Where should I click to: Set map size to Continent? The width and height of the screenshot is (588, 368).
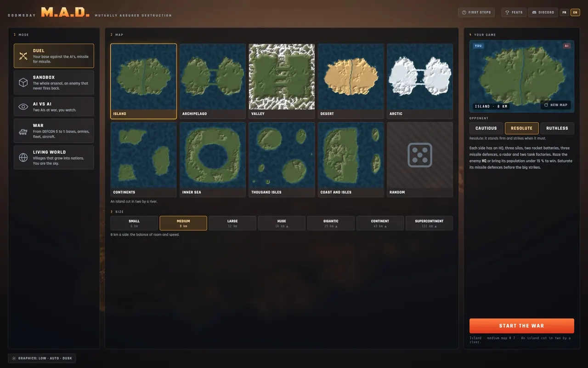coord(380,223)
